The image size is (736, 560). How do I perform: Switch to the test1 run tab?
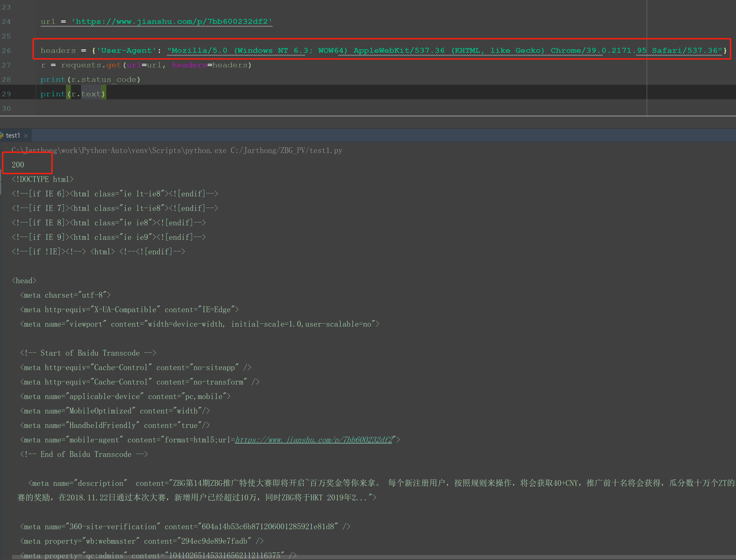coord(13,135)
